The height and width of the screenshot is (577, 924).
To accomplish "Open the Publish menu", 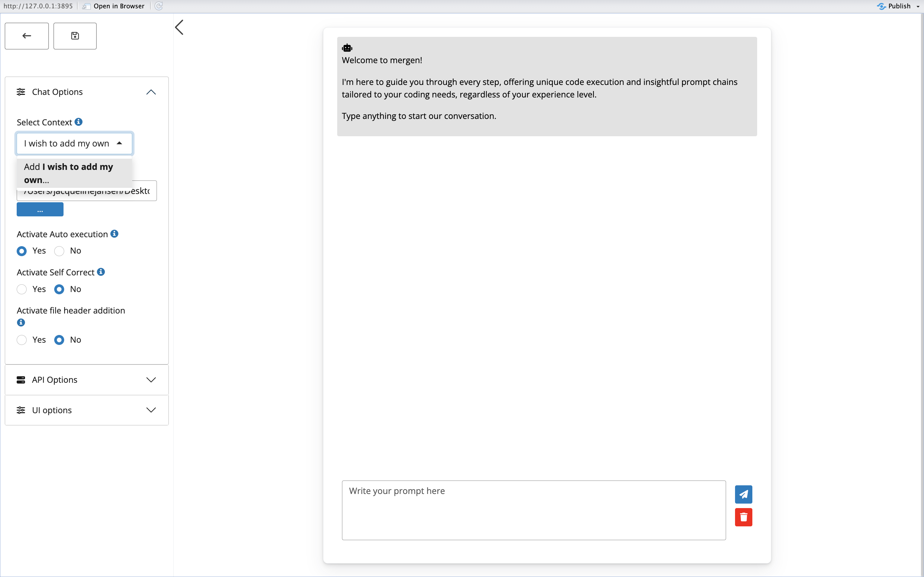I will point(918,6).
